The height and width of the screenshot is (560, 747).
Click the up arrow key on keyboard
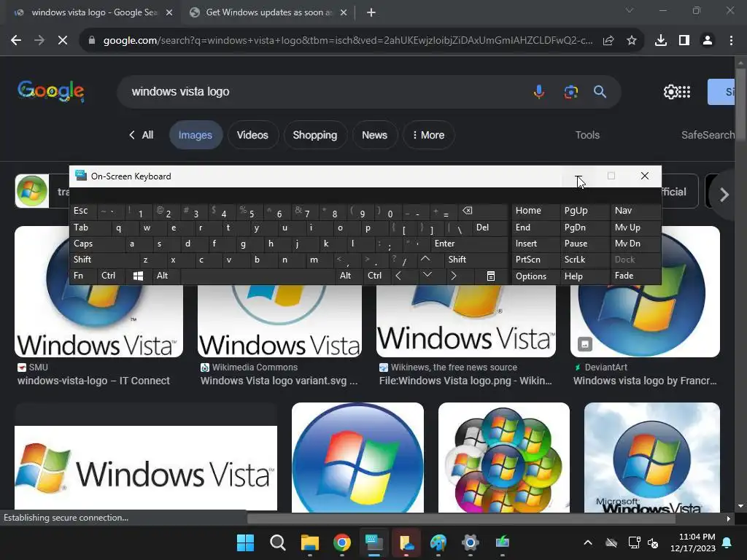click(x=425, y=259)
